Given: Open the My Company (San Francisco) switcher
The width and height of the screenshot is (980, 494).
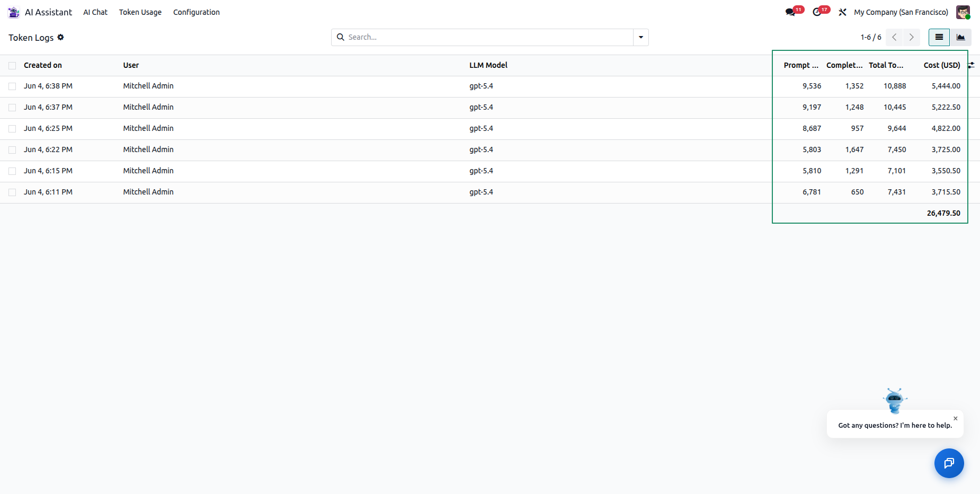Looking at the screenshot, I should 901,12.
